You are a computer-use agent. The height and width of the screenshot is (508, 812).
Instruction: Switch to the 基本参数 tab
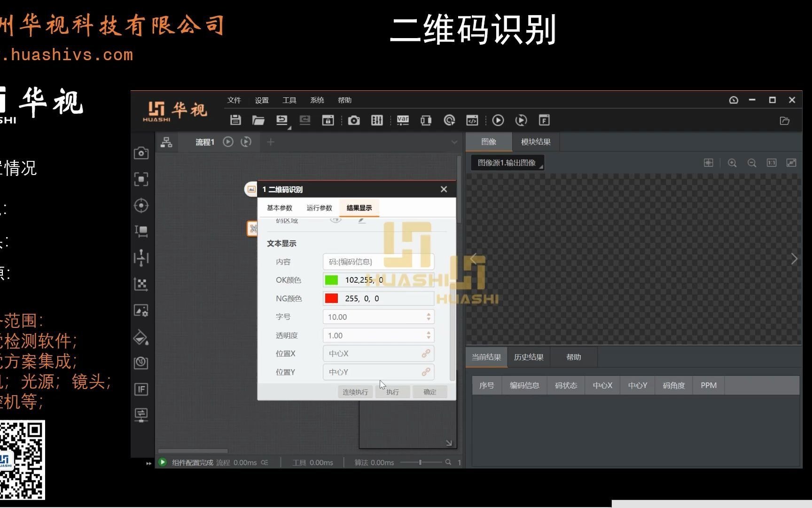(x=280, y=208)
